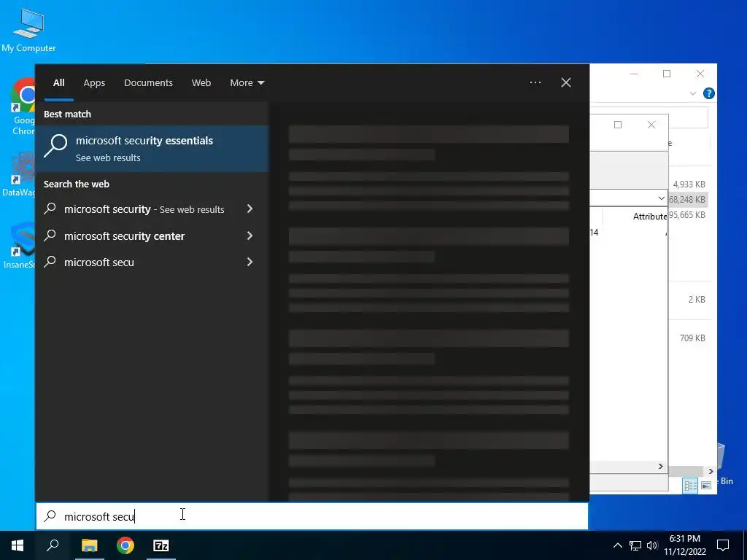Open File Explorer from the taskbar
This screenshot has width=747, height=560.
click(x=89, y=545)
